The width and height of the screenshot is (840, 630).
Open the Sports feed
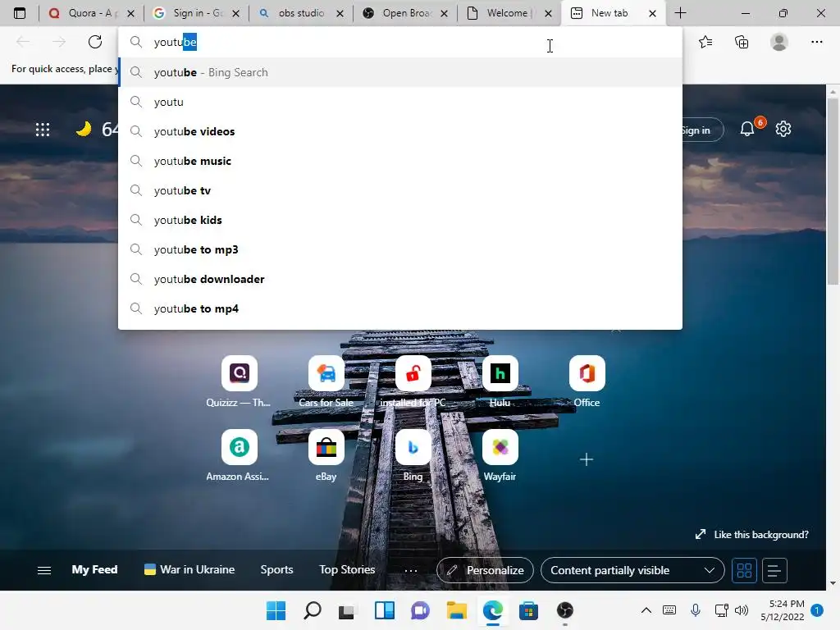276,570
